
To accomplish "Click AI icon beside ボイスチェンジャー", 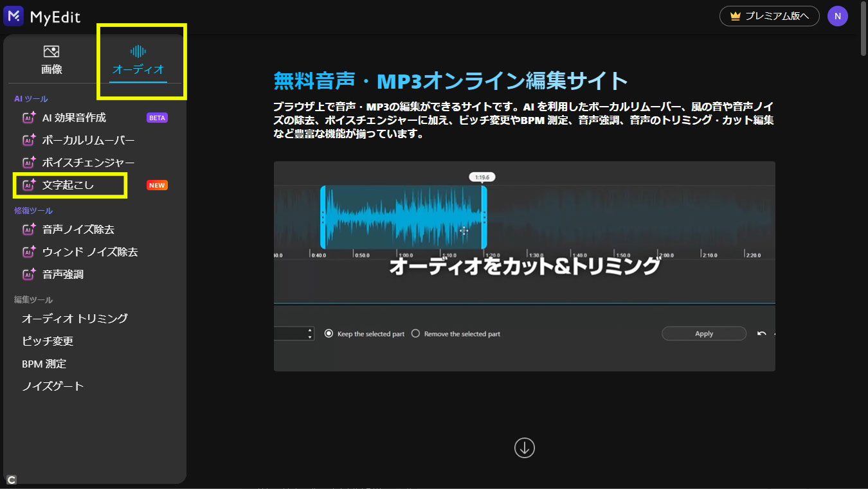I will (x=29, y=163).
